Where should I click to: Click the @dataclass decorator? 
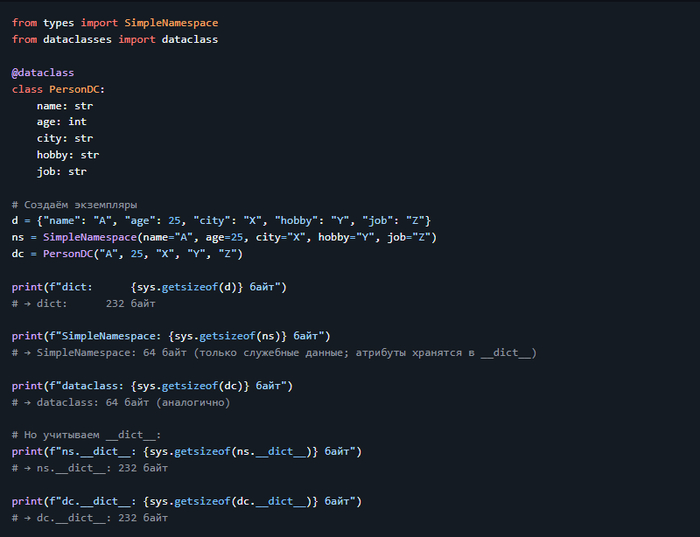click(43, 73)
